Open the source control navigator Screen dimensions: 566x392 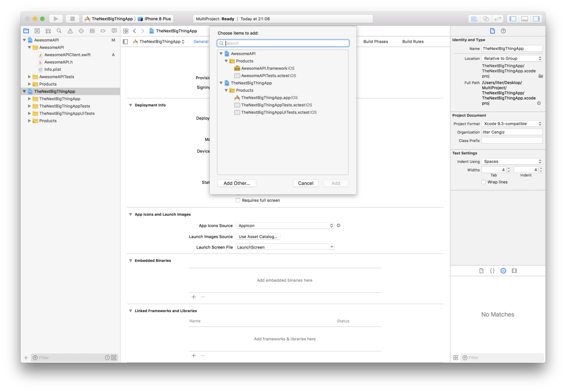(x=37, y=31)
